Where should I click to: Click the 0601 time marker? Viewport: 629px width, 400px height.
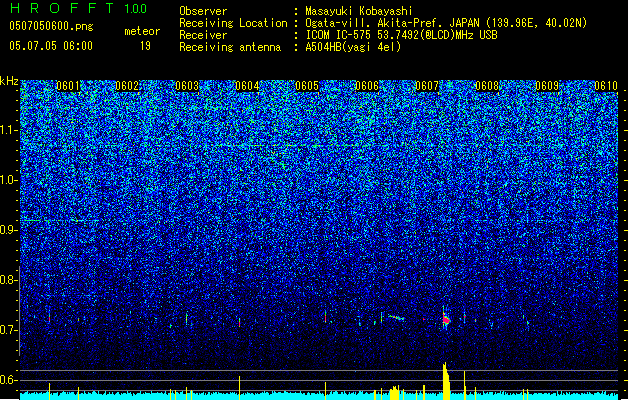[67, 86]
